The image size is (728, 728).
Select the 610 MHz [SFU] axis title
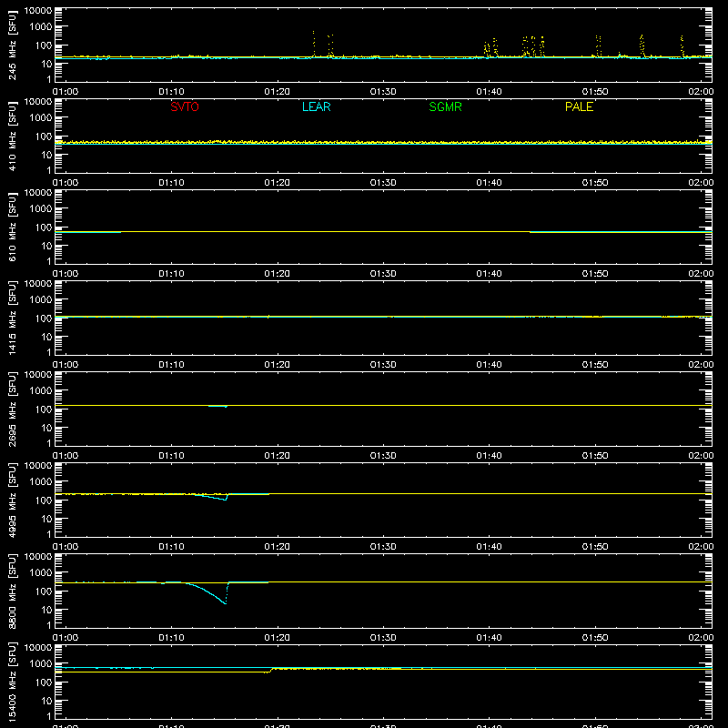coord(12,227)
